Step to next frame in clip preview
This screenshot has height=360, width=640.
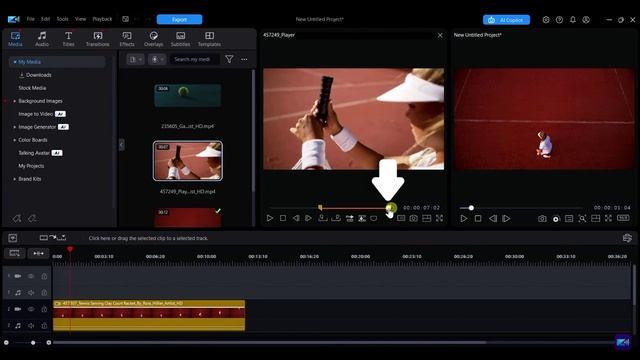(309, 218)
